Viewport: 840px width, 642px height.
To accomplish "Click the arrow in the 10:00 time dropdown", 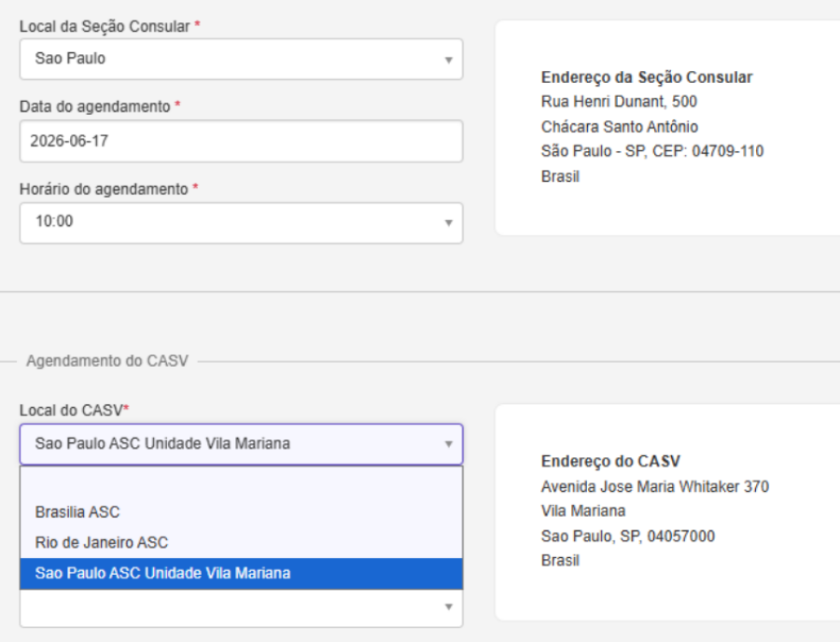I will (448, 224).
